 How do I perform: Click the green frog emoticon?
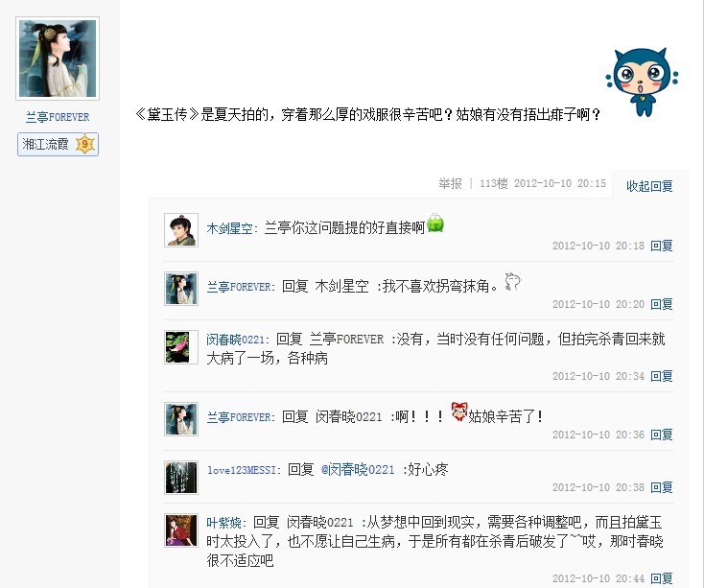pos(435,223)
